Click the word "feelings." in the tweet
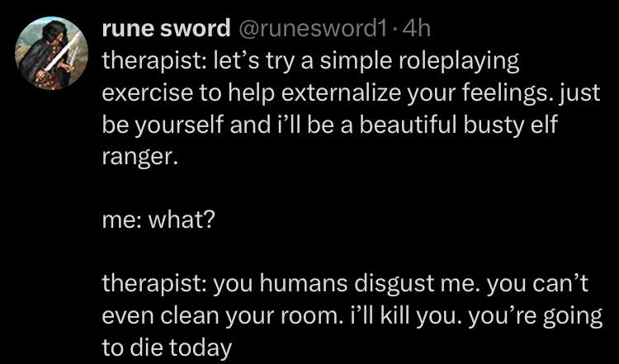Image resolution: width=619 pixels, height=364 pixels. (x=494, y=92)
